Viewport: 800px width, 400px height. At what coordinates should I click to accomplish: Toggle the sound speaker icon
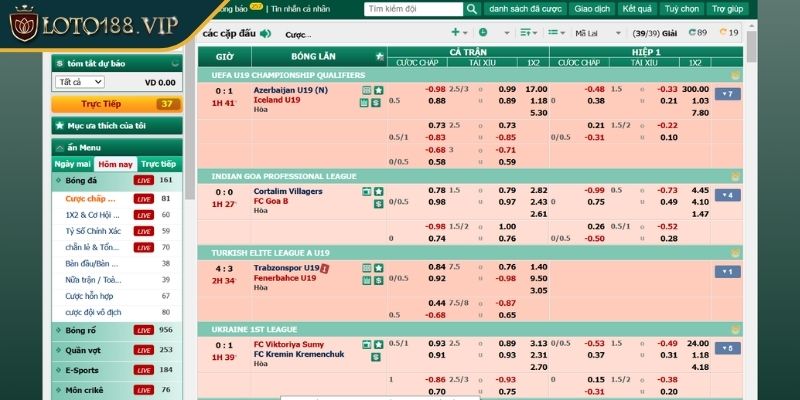coord(264,33)
